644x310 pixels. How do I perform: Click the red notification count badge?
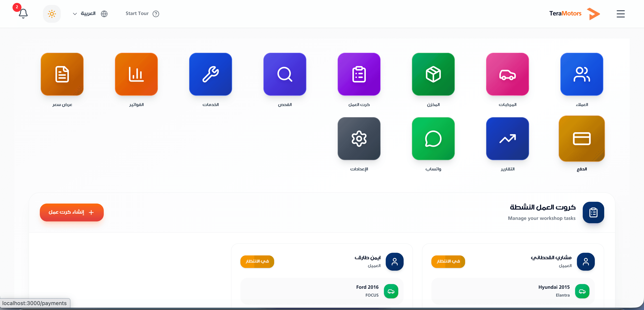click(x=17, y=7)
